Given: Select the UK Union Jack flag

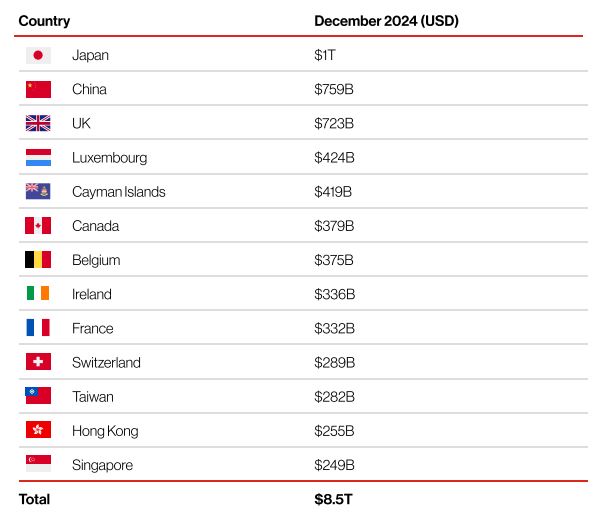Looking at the screenshot, I should tap(38, 124).
